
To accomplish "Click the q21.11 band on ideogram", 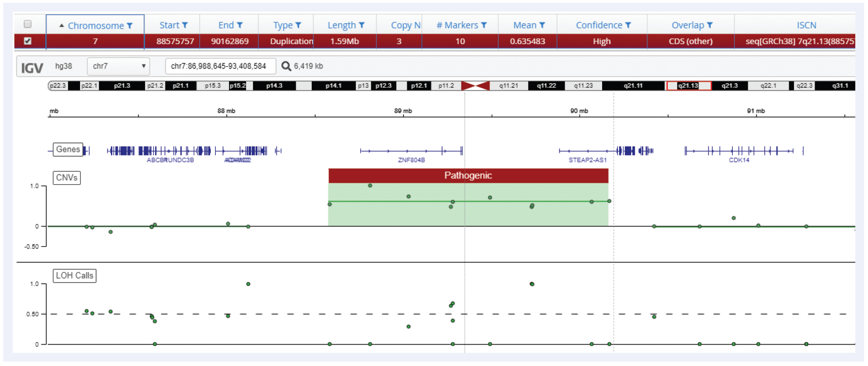I will pos(633,86).
